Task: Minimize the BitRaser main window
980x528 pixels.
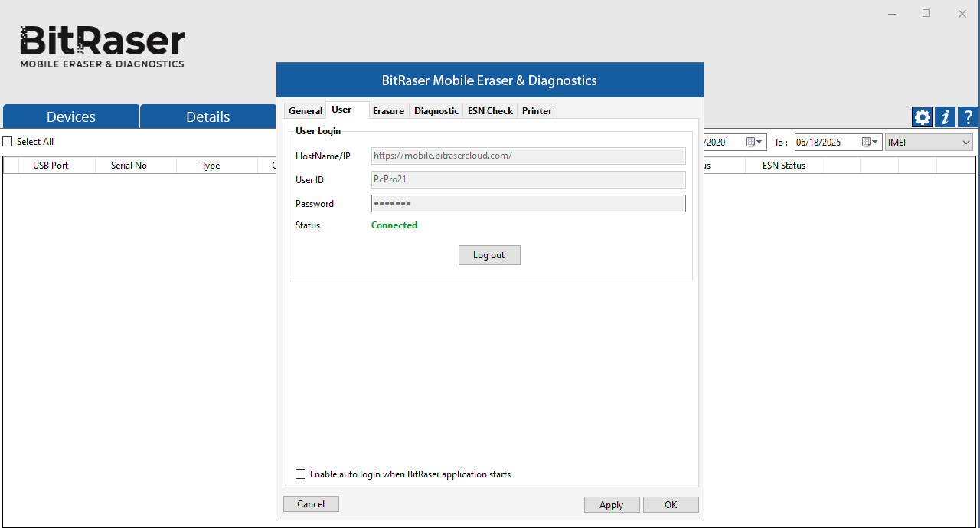Action: click(891, 13)
